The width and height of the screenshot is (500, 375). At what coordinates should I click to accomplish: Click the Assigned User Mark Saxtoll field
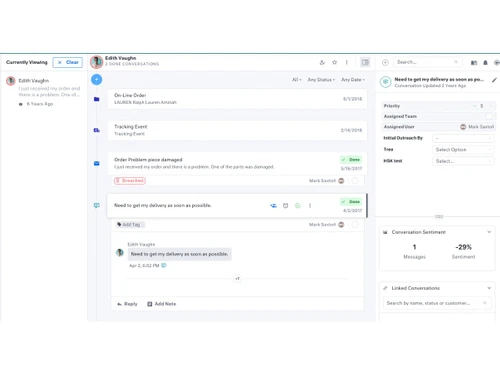pos(439,127)
